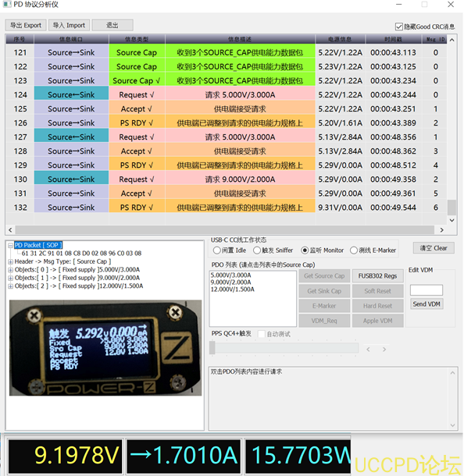Expand the Header Msg Type tree node
The image size is (464, 476).
point(11,261)
